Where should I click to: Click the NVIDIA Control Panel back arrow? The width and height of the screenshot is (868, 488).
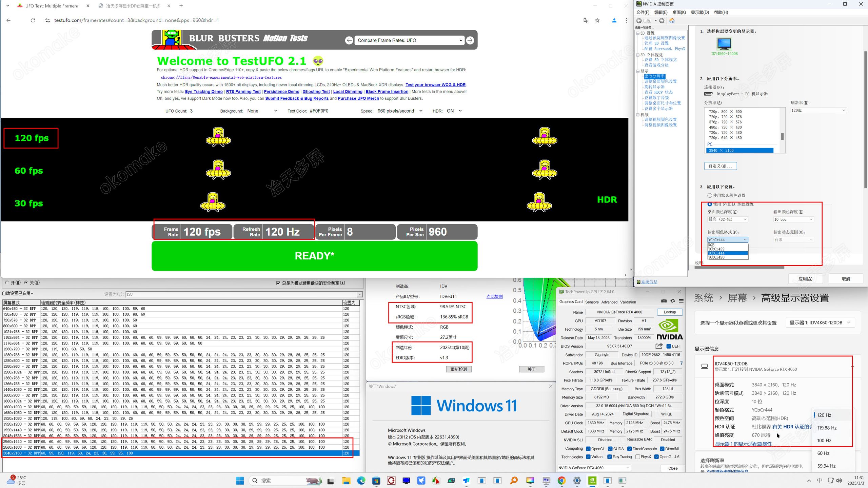(x=639, y=21)
